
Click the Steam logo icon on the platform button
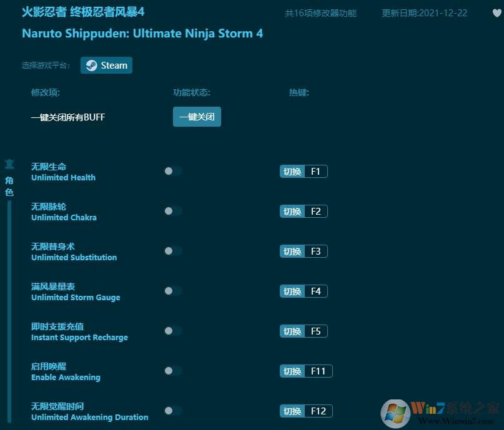click(x=92, y=65)
